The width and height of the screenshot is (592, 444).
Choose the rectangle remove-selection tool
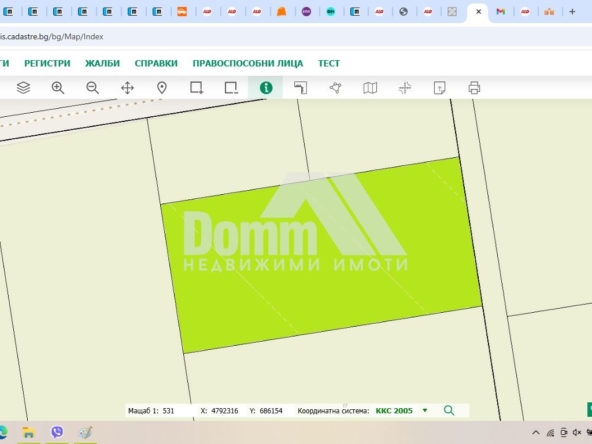[231, 88]
